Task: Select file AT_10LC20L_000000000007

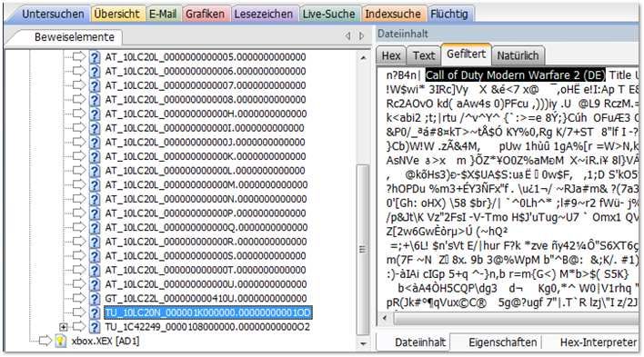Action: pos(206,85)
